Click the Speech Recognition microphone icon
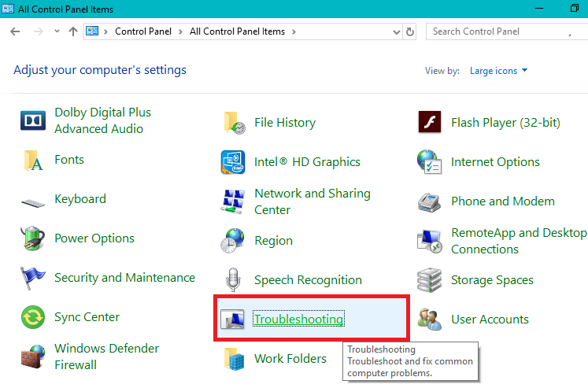The width and height of the screenshot is (588, 388). [x=233, y=280]
